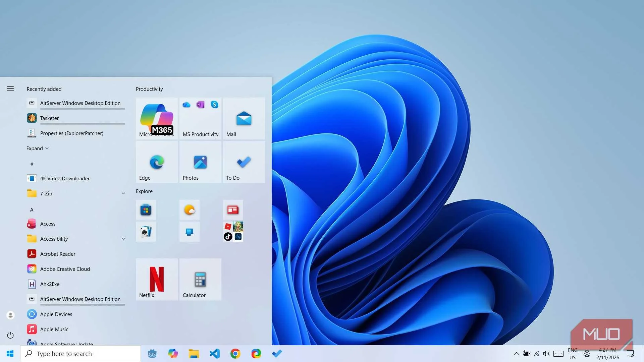The image size is (644, 362).
Task: Click Expand under Recently added
Action: (37, 148)
